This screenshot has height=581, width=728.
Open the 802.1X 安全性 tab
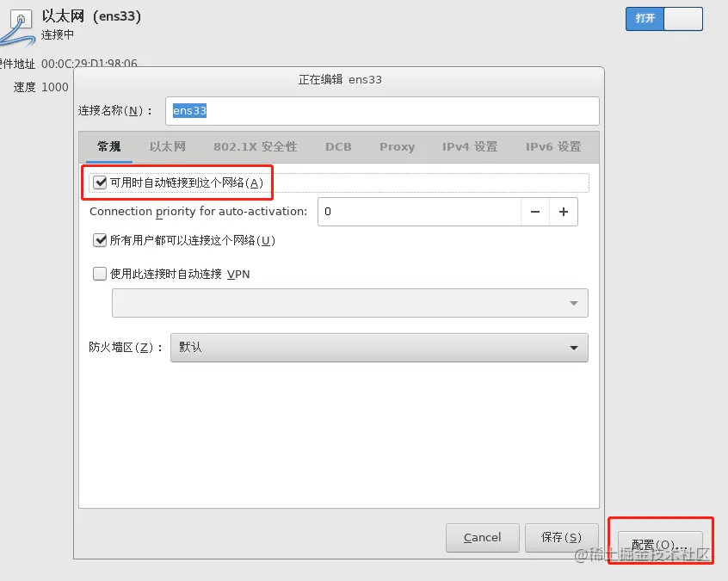pos(256,147)
